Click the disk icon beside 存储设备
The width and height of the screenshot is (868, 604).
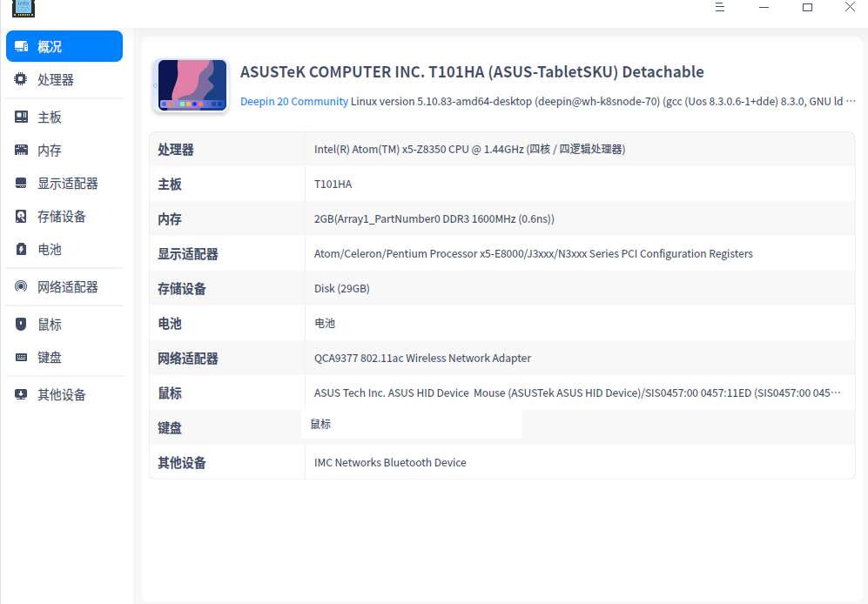pos(21,217)
